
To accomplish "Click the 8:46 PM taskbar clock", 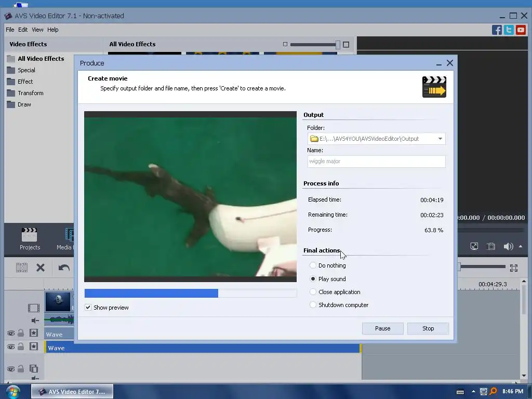I will coord(513,392).
